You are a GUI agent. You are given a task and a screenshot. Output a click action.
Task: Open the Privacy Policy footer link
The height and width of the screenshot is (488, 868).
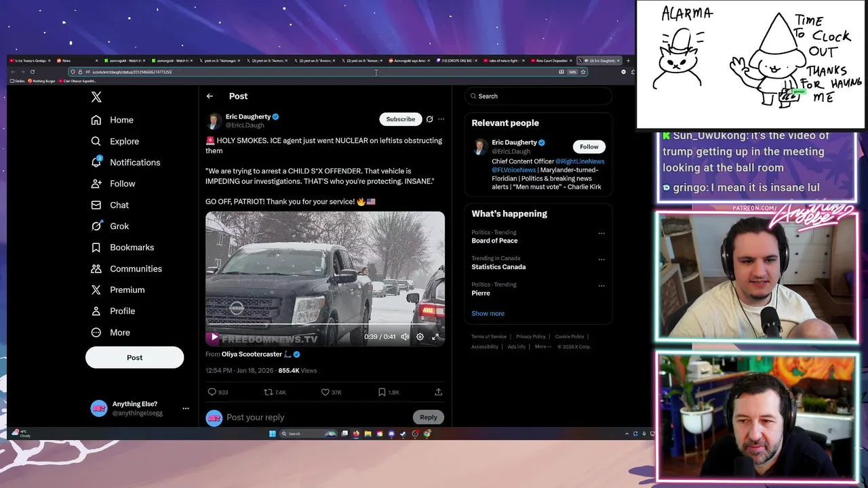coord(530,337)
